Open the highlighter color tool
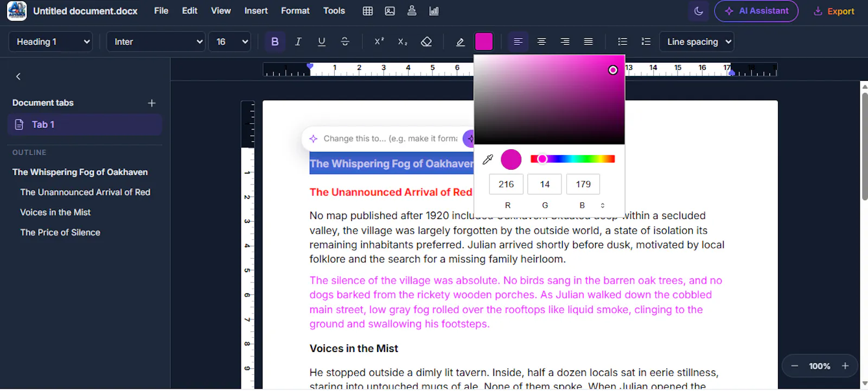The image size is (868, 391). 460,42
